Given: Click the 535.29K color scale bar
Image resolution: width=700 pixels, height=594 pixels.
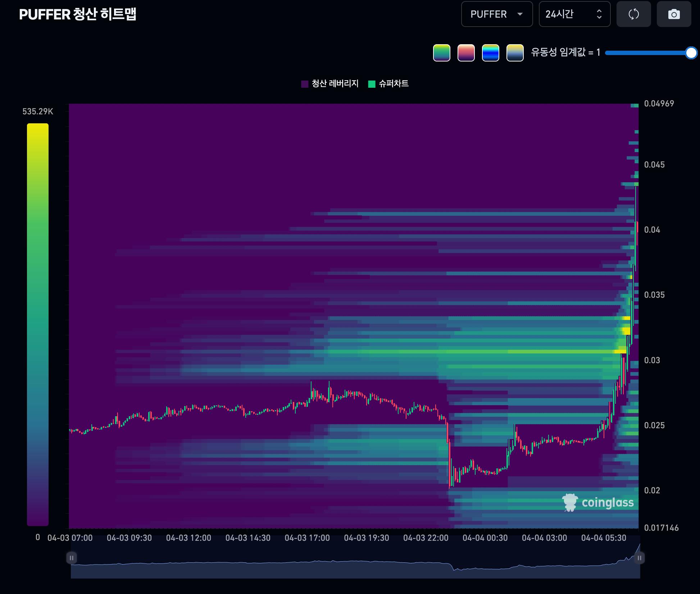Looking at the screenshot, I should 38,324.
